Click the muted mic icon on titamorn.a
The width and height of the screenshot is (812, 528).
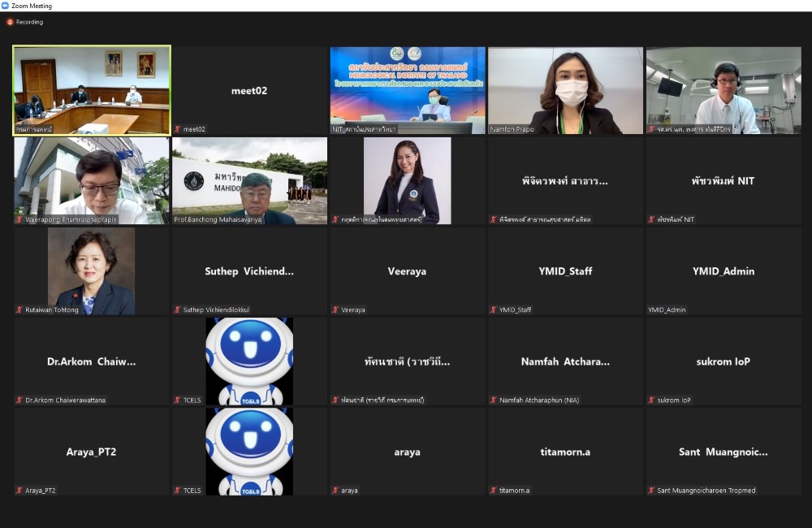pos(493,490)
